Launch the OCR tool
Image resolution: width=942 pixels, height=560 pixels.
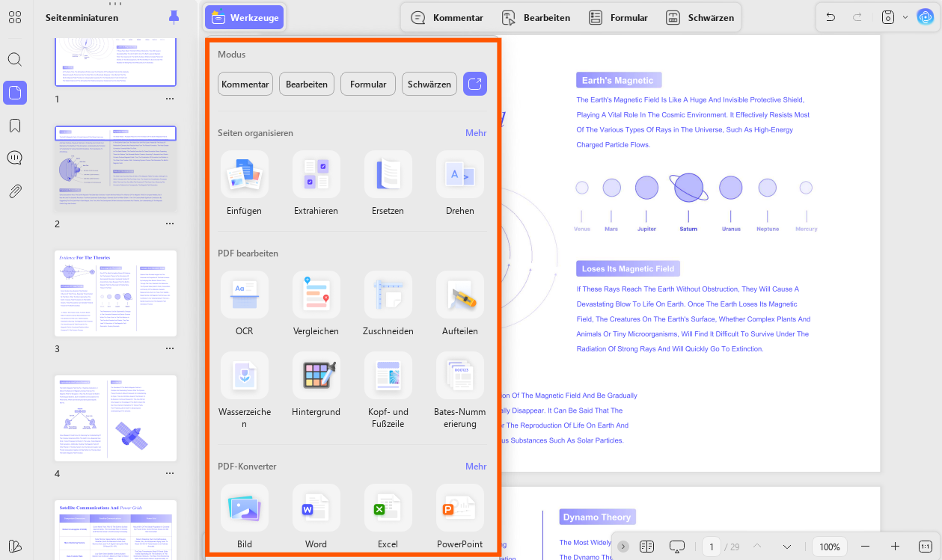[x=244, y=304]
